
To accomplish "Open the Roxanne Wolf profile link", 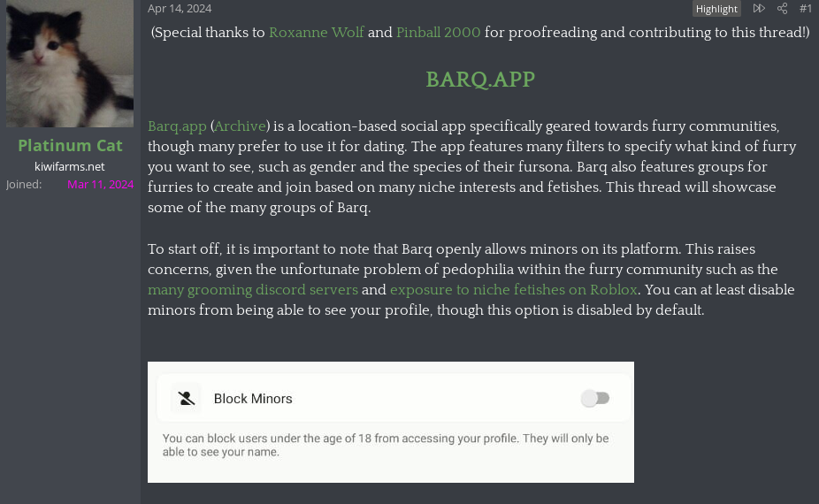I will pyautogui.click(x=316, y=33).
